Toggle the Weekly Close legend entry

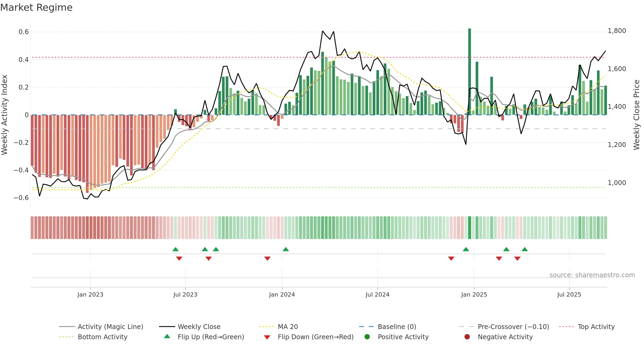[x=190, y=327]
